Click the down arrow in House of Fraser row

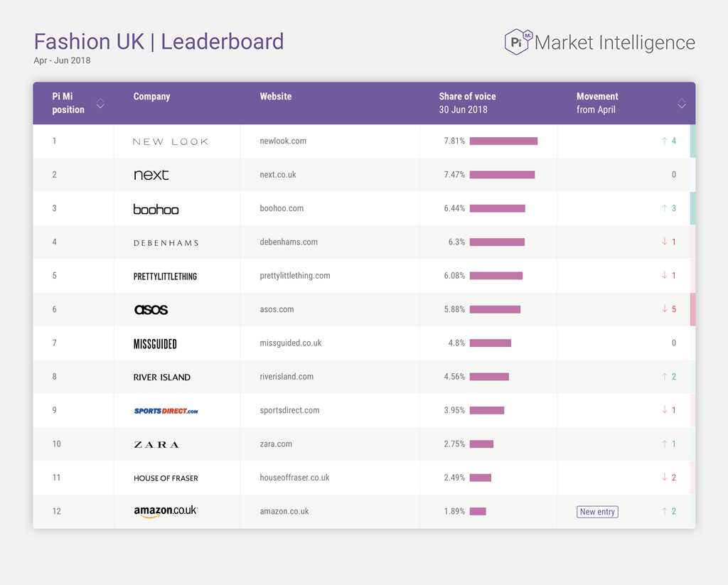coord(665,477)
